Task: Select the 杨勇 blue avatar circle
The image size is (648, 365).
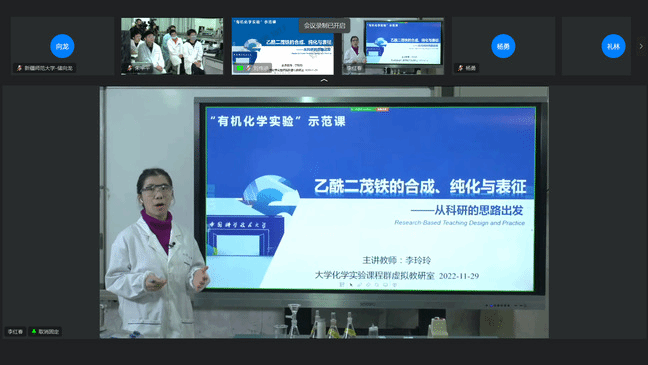Action: [x=503, y=46]
